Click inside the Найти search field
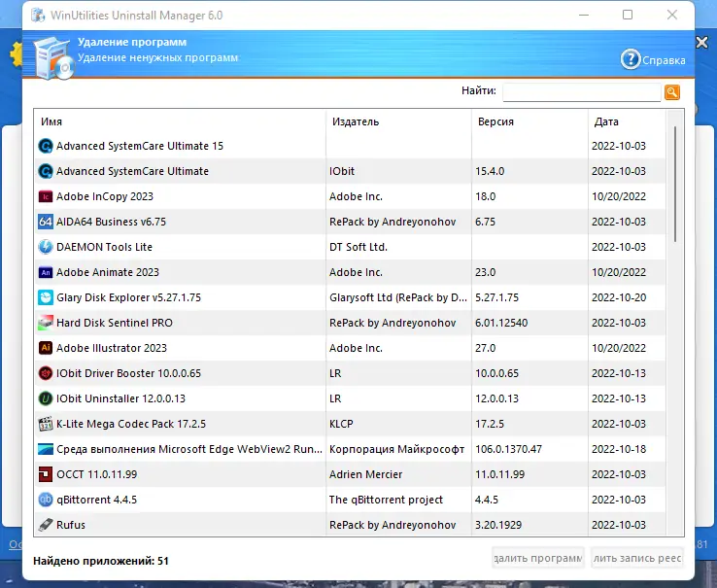This screenshot has height=588, width=717. tap(582, 92)
